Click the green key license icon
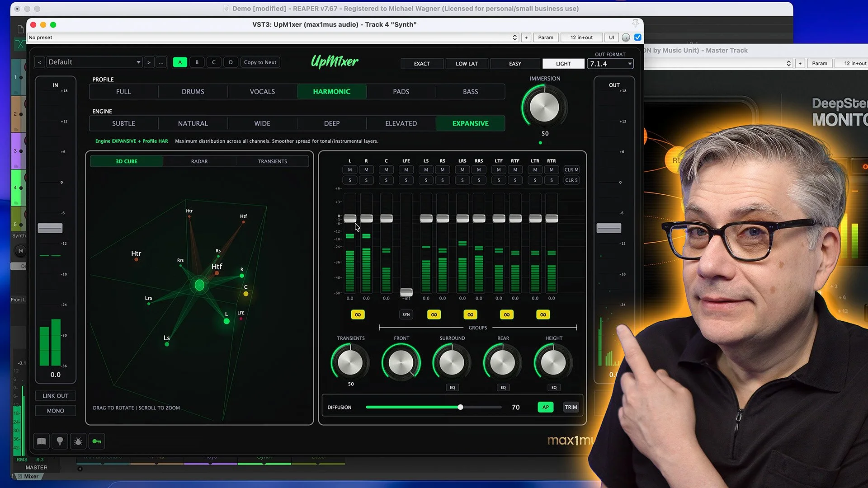The width and height of the screenshot is (868, 488). tap(96, 441)
